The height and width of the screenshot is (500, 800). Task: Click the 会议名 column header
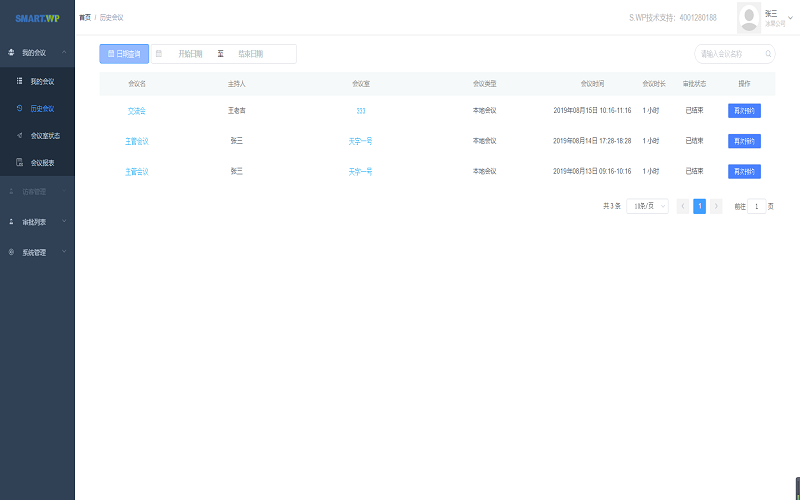(137, 84)
